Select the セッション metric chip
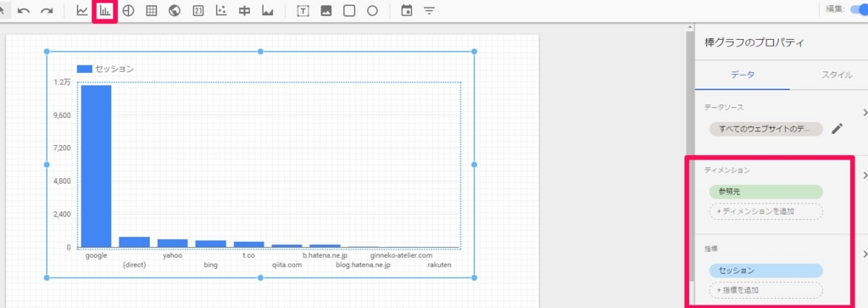 tap(766, 271)
